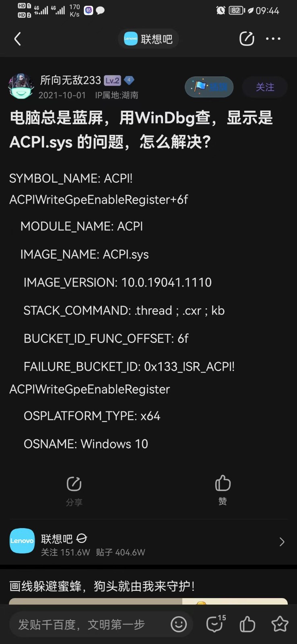Go back using the top-left arrow
The height and width of the screenshot is (644, 297).
[x=17, y=39]
